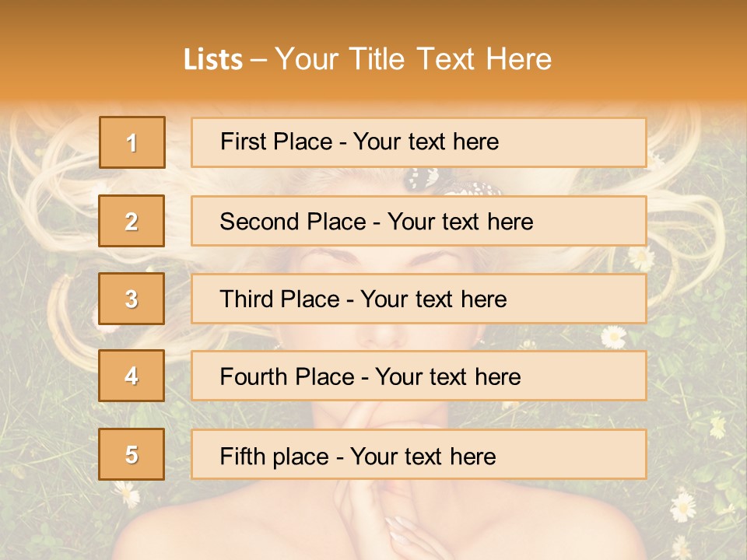Select the number 5 box

click(132, 454)
